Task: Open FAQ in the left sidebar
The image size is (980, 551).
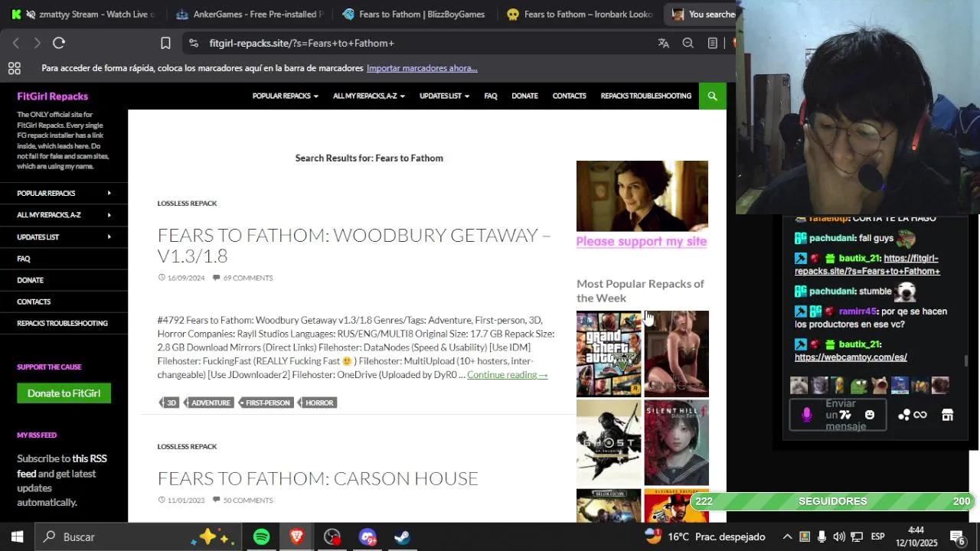Action: coord(24,259)
